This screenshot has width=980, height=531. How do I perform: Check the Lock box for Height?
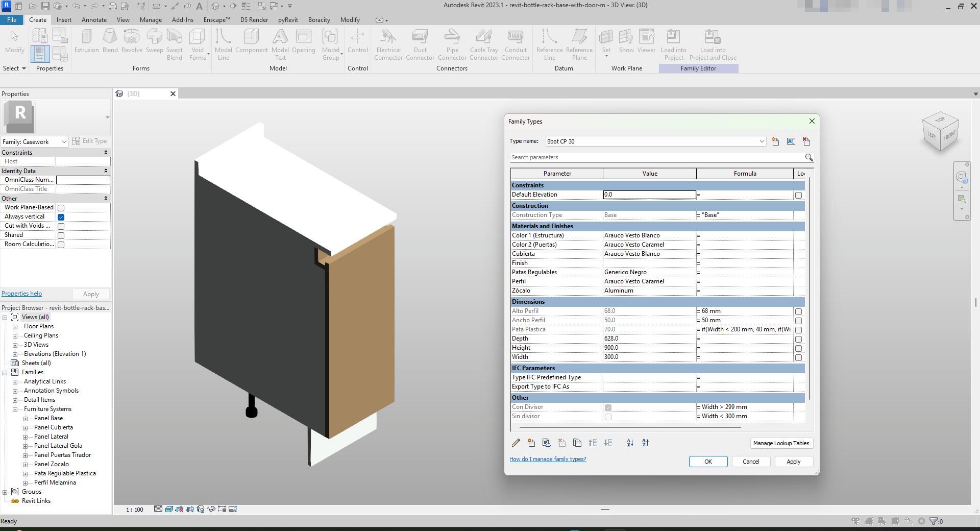pyautogui.click(x=798, y=348)
